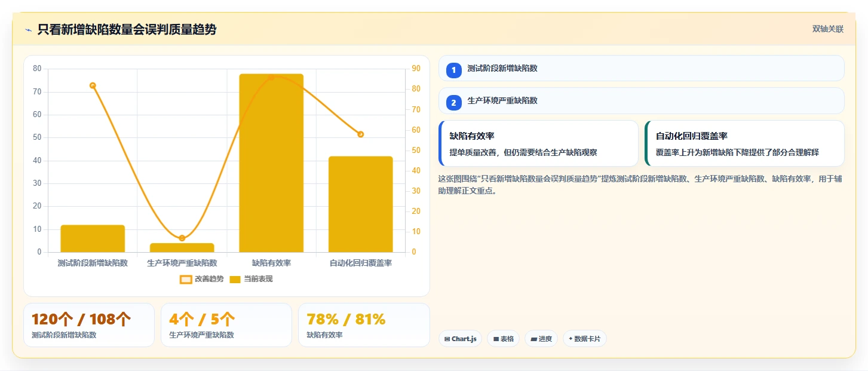The width and height of the screenshot is (868, 371).
Task: Click the 自动化回归覆盖率 bar in chart
Action: [x=360, y=204]
